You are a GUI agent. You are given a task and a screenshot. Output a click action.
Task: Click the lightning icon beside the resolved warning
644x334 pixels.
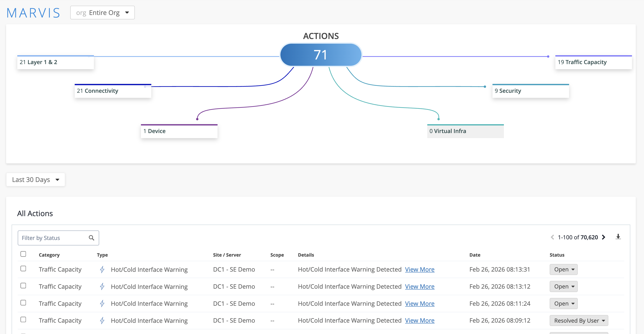point(102,320)
